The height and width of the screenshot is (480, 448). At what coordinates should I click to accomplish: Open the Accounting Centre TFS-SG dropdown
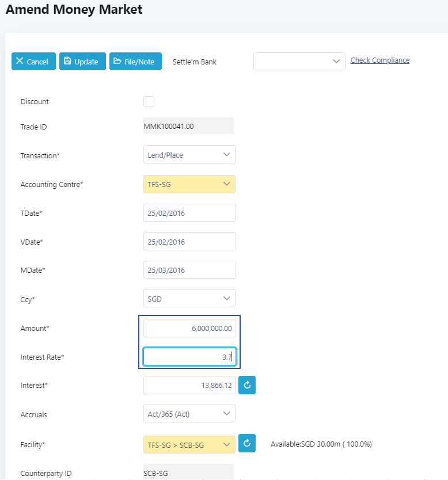click(x=189, y=184)
